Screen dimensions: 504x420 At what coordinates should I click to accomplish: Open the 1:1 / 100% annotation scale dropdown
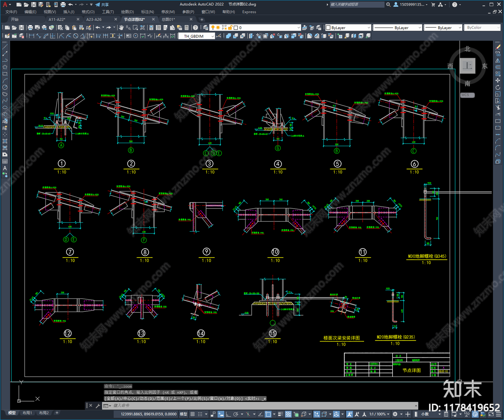point(380,414)
